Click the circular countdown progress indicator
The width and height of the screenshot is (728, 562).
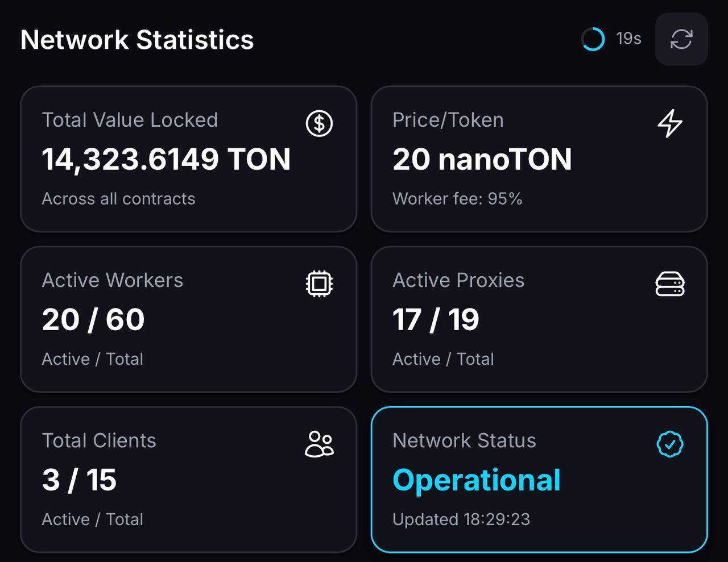click(593, 39)
